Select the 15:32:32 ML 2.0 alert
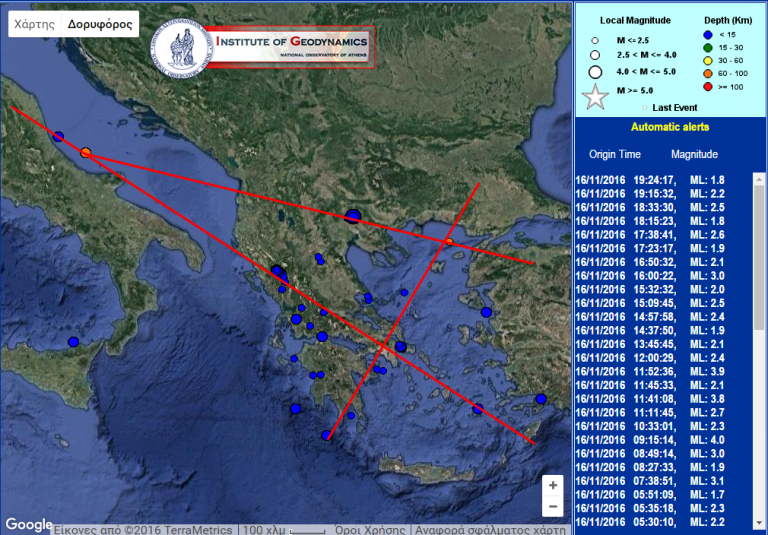Screen dimensions: 768x535 pos(649,290)
